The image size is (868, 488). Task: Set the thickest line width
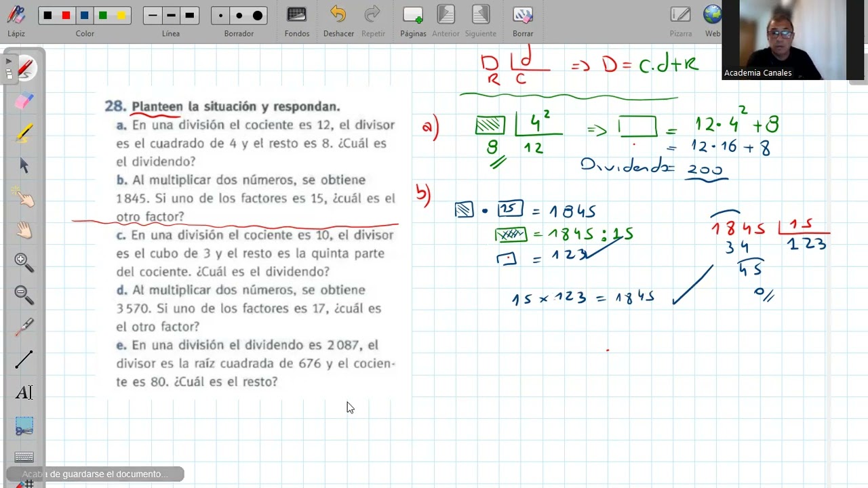coord(190,15)
